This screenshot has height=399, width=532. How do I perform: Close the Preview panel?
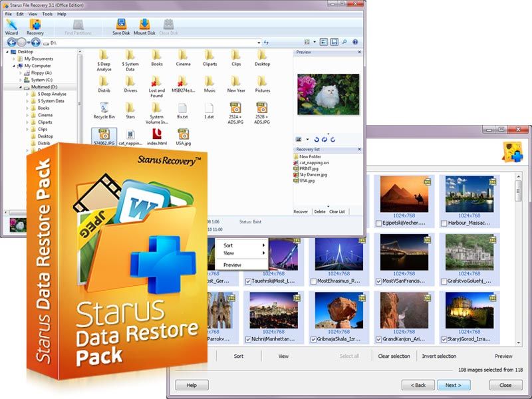pos(359,53)
